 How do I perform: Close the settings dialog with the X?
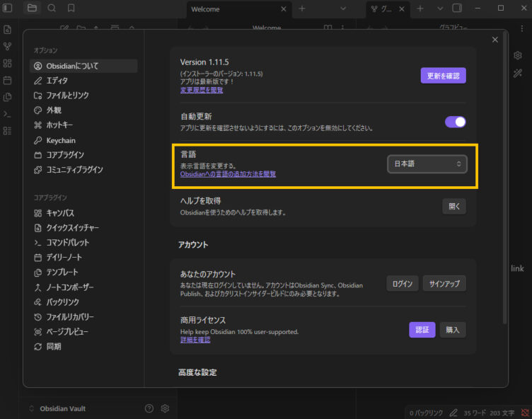[x=495, y=40]
